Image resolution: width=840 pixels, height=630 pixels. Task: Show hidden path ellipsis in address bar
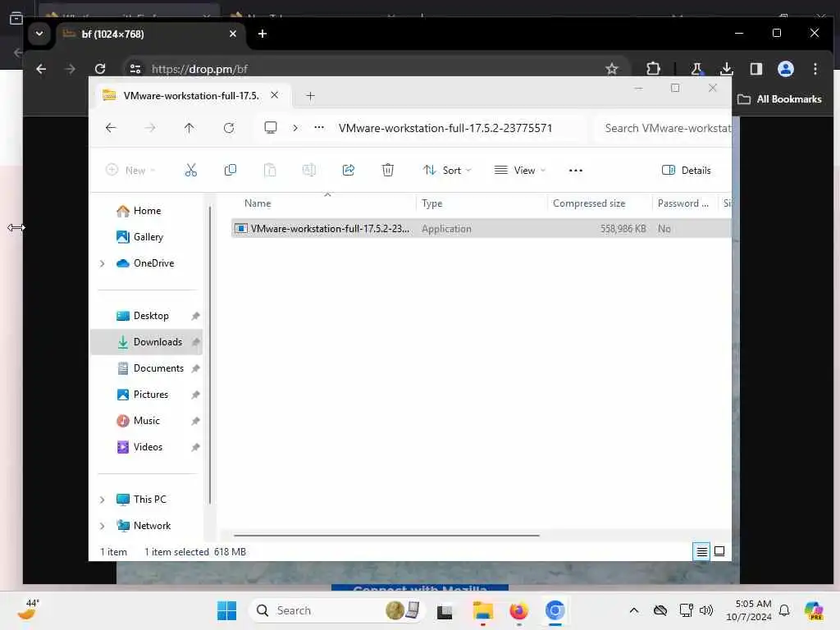click(x=319, y=127)
